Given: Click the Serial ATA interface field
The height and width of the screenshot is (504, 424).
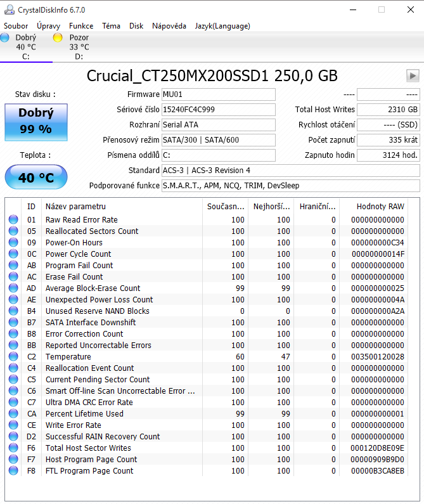Looking at the screenshot, I should (x=218, y=125).
